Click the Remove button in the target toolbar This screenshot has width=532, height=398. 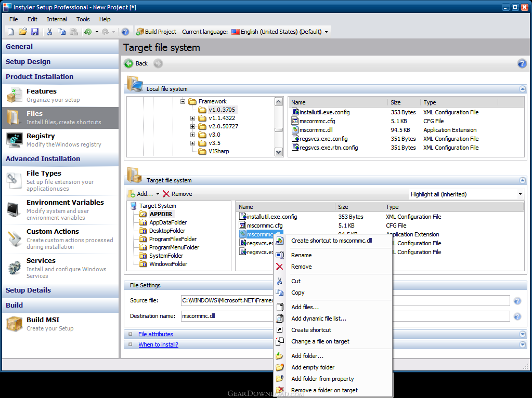click(x=177, y=194)
